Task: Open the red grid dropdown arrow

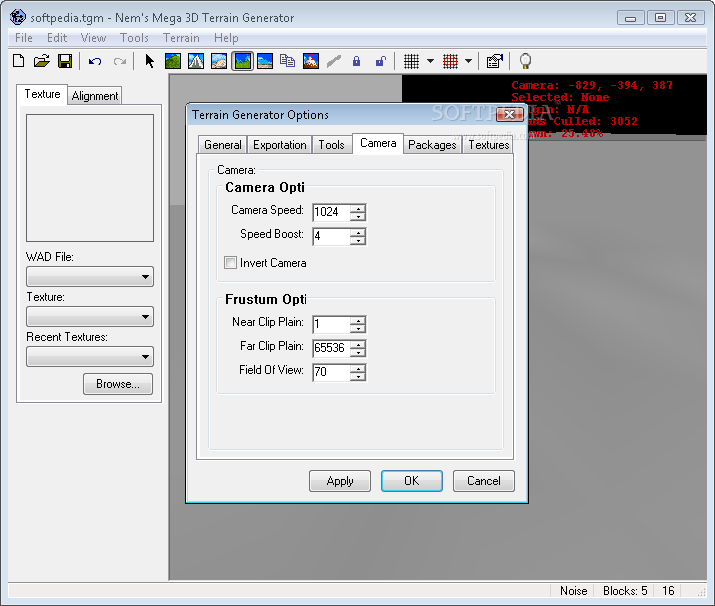Action: pos(468,61)
